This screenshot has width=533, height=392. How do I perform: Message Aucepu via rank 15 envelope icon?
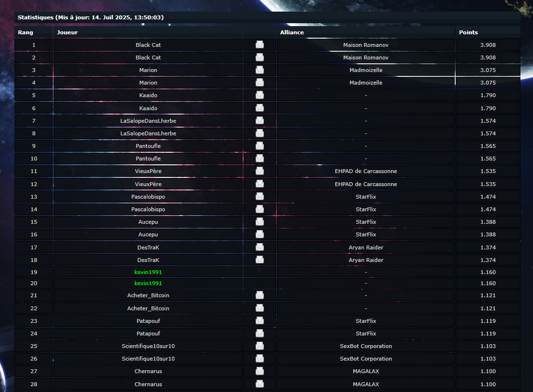pos(259,222)
